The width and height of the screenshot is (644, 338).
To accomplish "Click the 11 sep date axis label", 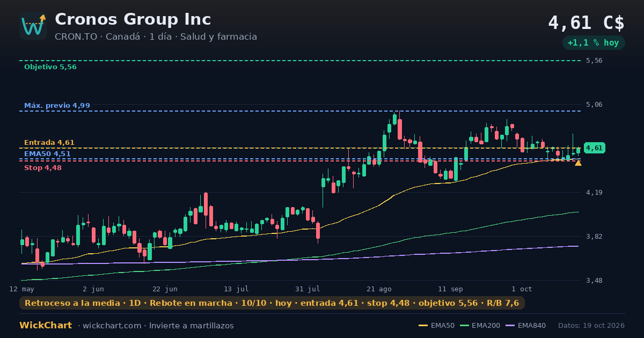I will [450, 289].
